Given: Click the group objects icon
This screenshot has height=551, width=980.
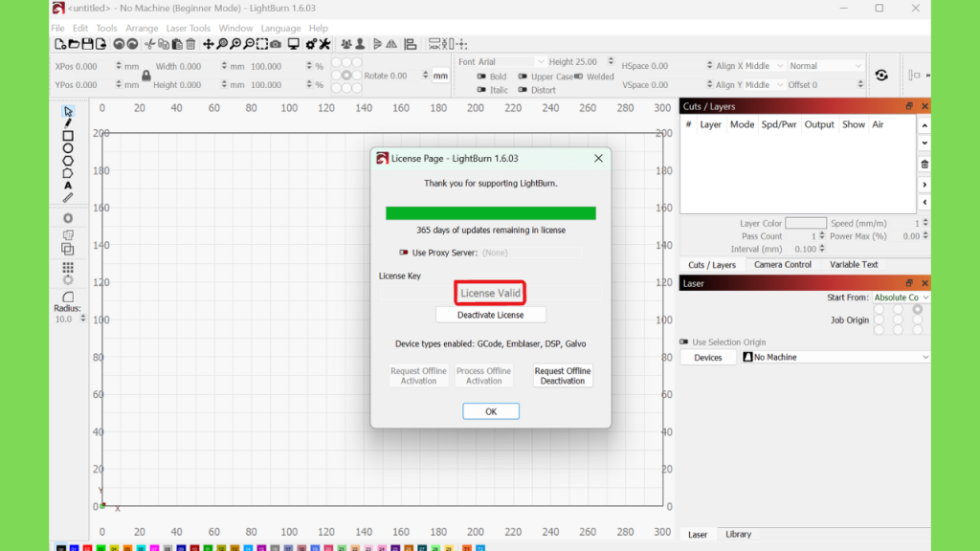Looking at the screenshot, I should (346, 44).
